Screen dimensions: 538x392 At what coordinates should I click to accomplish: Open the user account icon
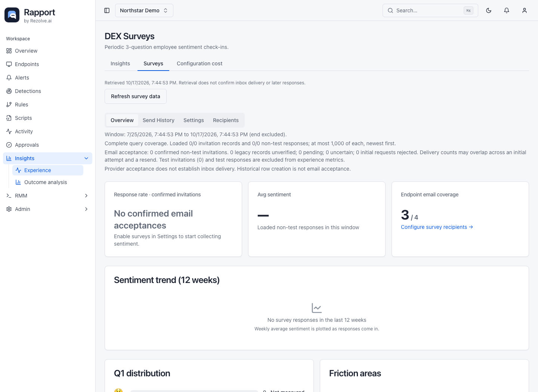(x=525, y=10)
